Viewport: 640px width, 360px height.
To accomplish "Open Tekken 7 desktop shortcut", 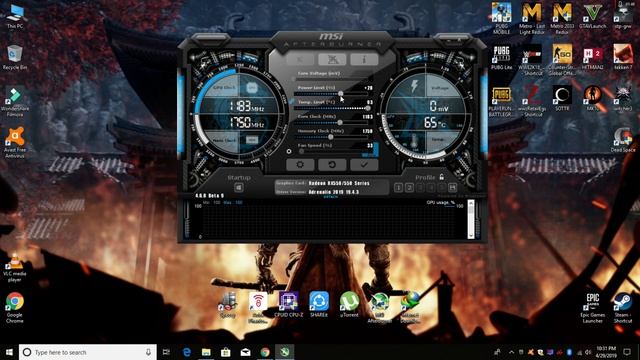I will 623,57.
